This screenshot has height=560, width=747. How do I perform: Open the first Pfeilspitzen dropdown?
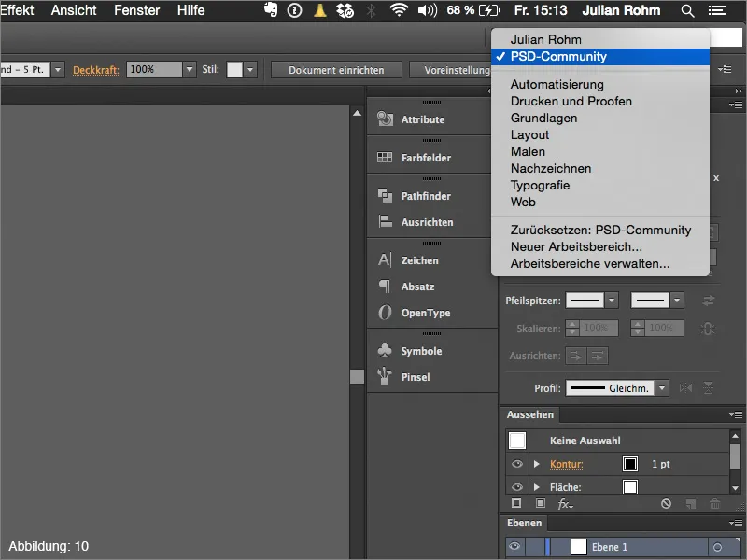(612, 301)
